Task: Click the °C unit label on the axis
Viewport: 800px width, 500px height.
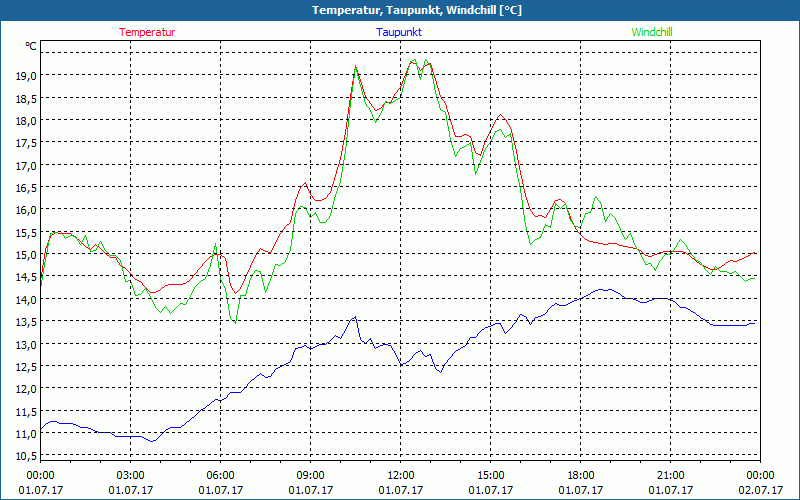Action: pyautogui.click(x=31, y=46)
